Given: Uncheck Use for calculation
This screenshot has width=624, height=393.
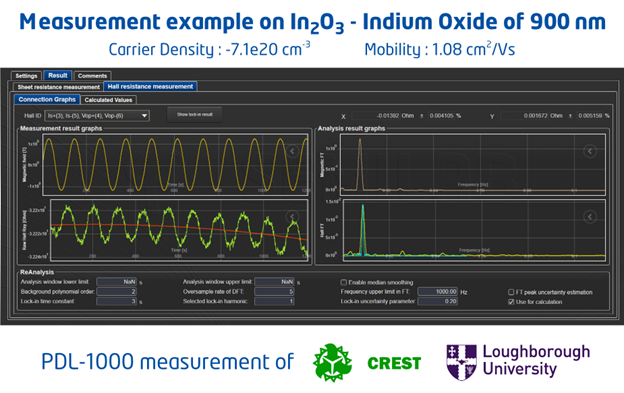Looking at the screenshot, I should 511,302.
